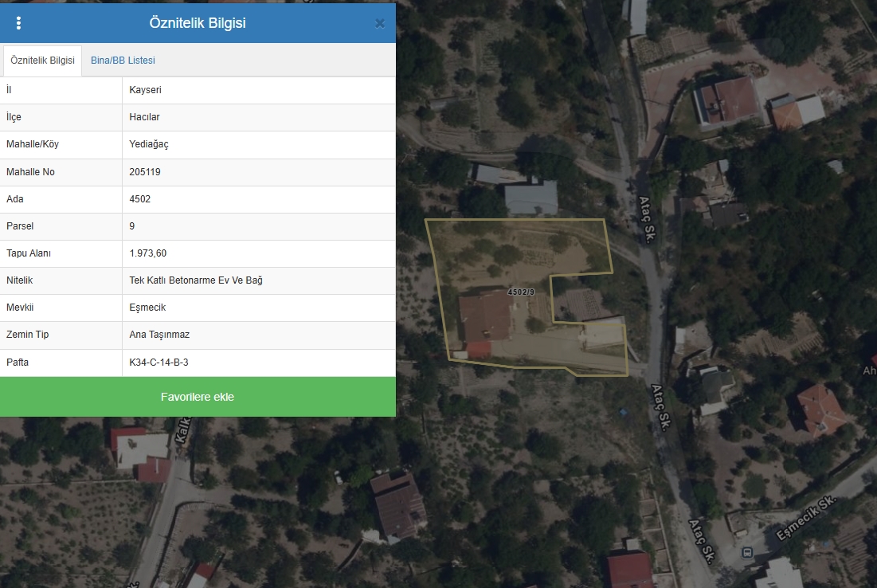Select the Kayseri province value
The height and width of the screenshot is (588, 877).
146,90
